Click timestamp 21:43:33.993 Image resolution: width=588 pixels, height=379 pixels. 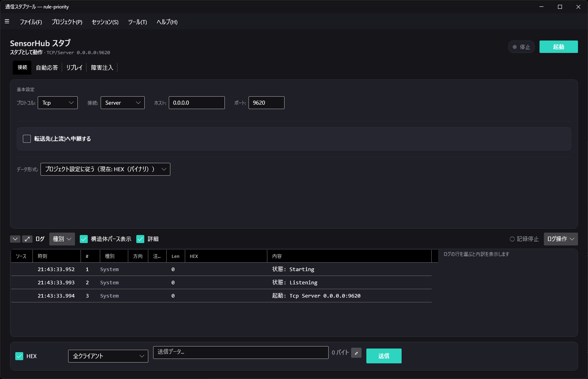[x=56, y=283]
